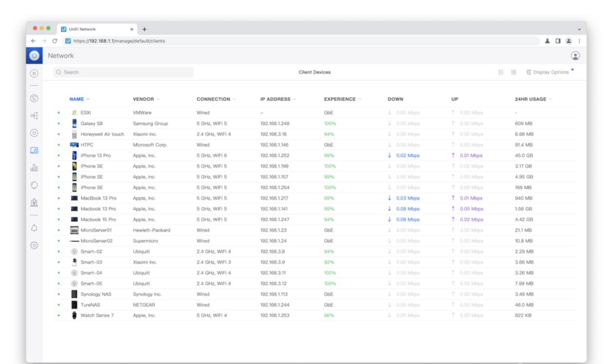606x364 pixels.
Task: Open the Settings gear in sidebar
Action: pyautogui.click(x=34, y=246)
